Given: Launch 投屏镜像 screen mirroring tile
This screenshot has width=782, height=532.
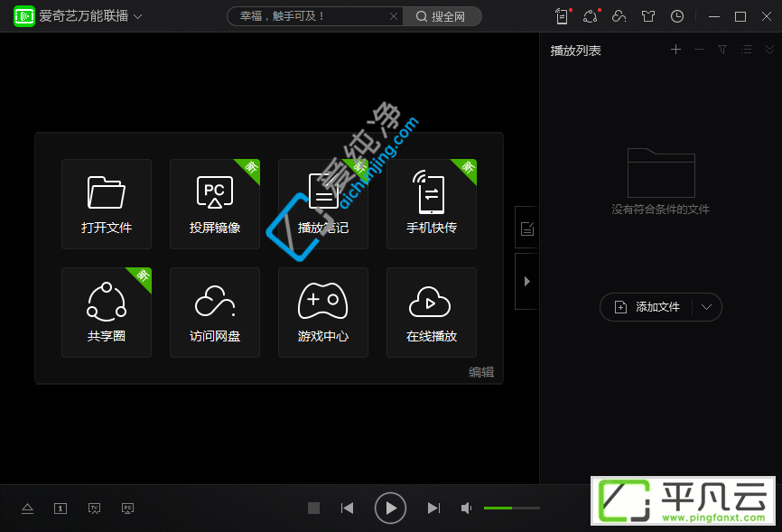Looking at the screenshot, I should pos(215,203).
